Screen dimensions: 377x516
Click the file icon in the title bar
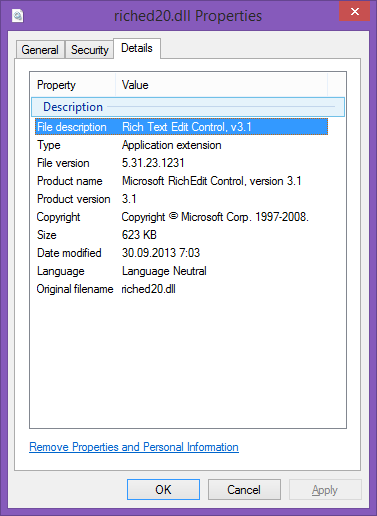(x=17, y=16)
